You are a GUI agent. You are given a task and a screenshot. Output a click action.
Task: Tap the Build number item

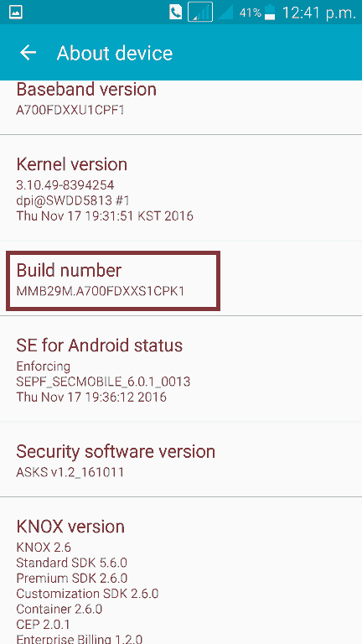[x=181, y=278]
